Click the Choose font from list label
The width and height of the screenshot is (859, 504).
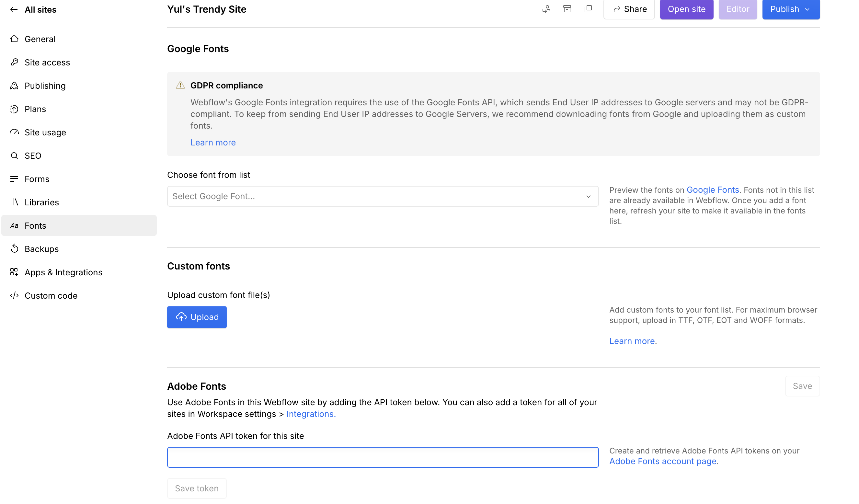pyautogui.click(x=209, y=175)
